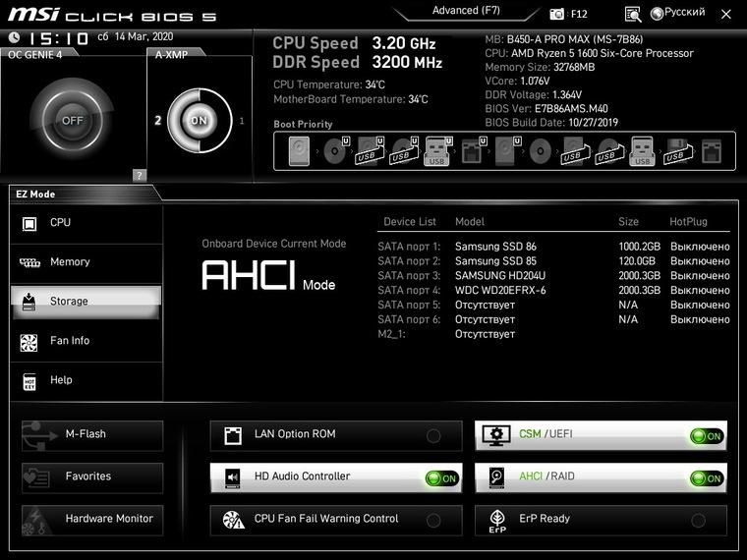Select the non-UEFI USB hard disk boot icon

coord(575,151)
